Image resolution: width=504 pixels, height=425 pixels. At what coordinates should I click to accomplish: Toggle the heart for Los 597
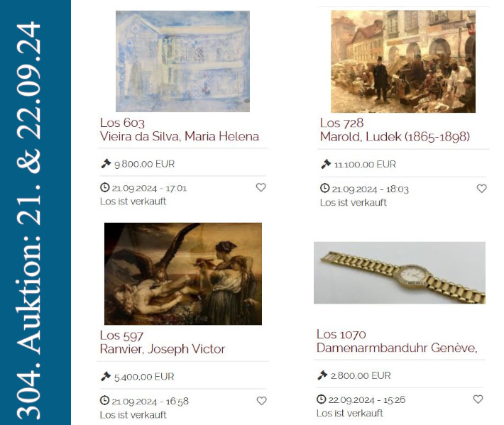pos(261,401)
